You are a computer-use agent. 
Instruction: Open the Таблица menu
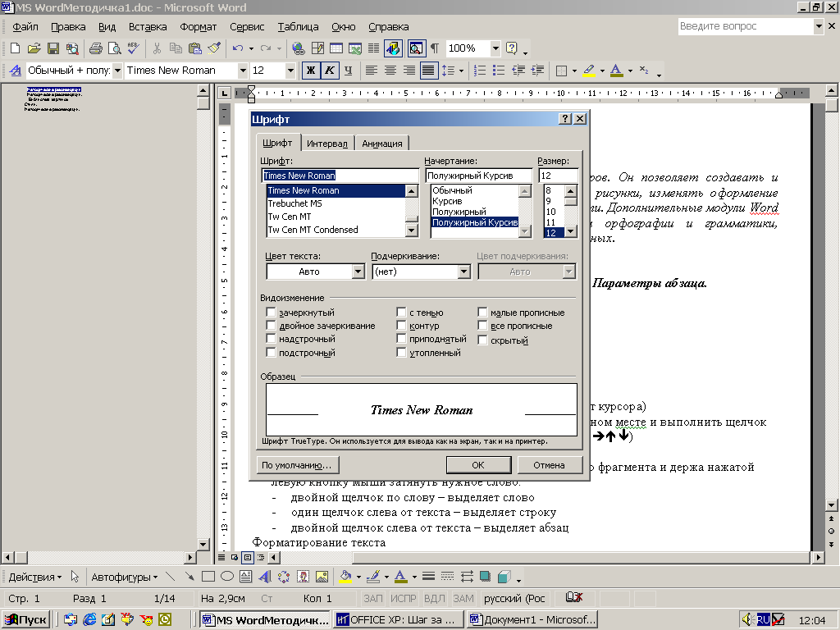coord(298,27)
